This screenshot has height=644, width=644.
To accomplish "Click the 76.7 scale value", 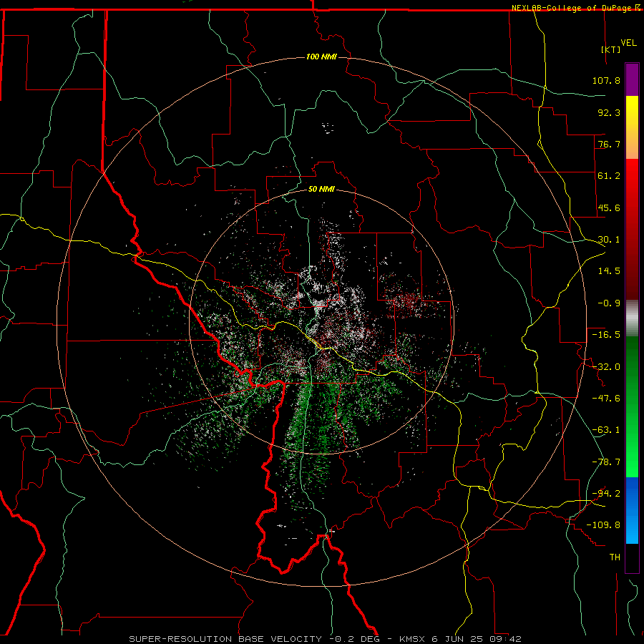I will point(609,144).
